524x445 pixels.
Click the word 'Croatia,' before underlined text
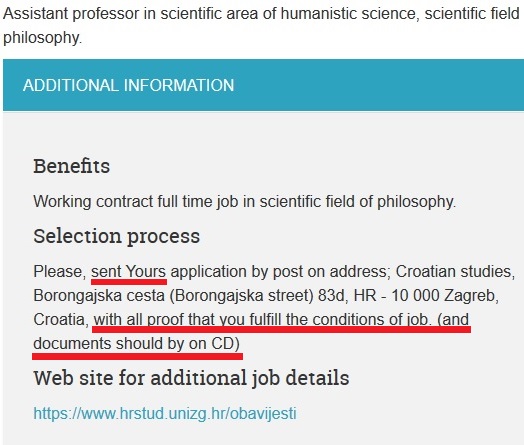61,319
